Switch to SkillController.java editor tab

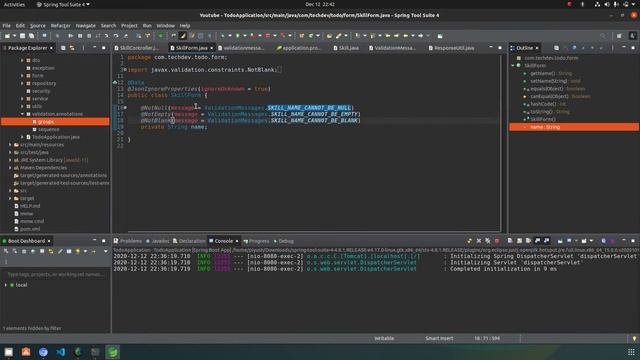[136, 48]
